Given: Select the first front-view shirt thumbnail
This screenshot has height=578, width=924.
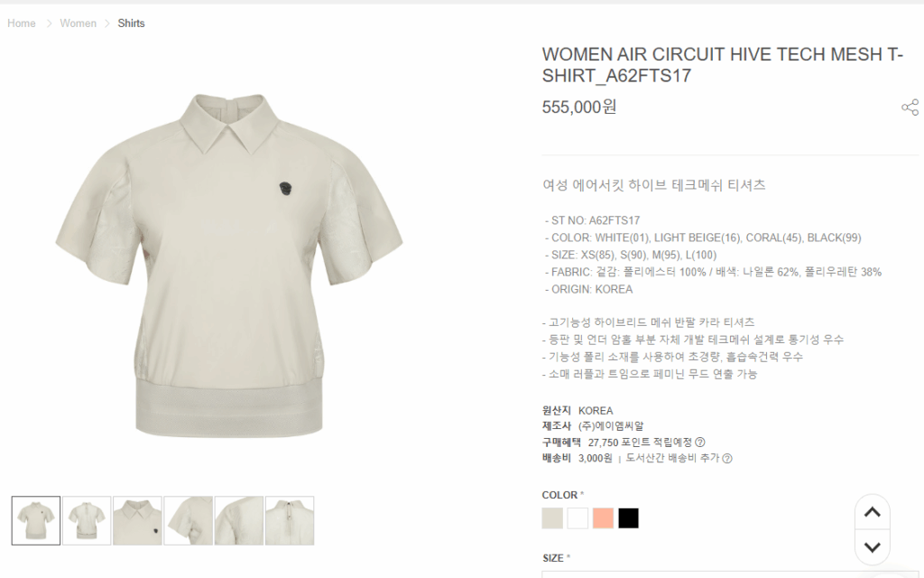Looking at the screenshot, I should pos(36,520).
